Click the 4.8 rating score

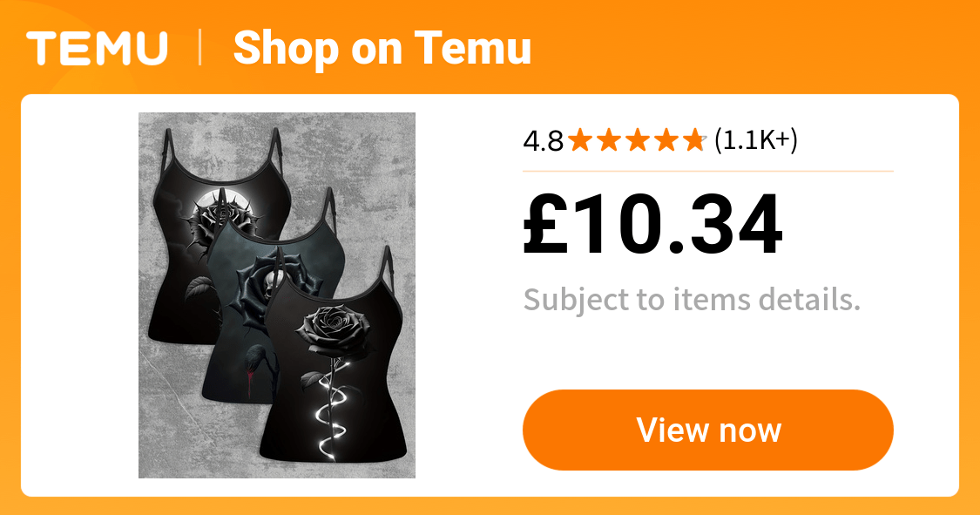click(543, 141)
